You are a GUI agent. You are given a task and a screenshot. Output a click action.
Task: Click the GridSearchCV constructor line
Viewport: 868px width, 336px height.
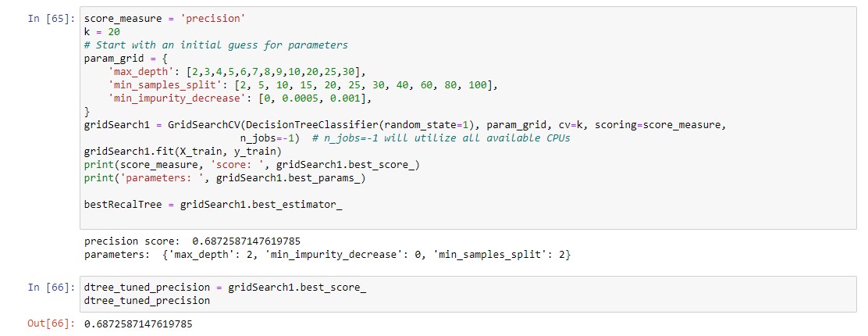pyautogui.click(x=404, y=125)
